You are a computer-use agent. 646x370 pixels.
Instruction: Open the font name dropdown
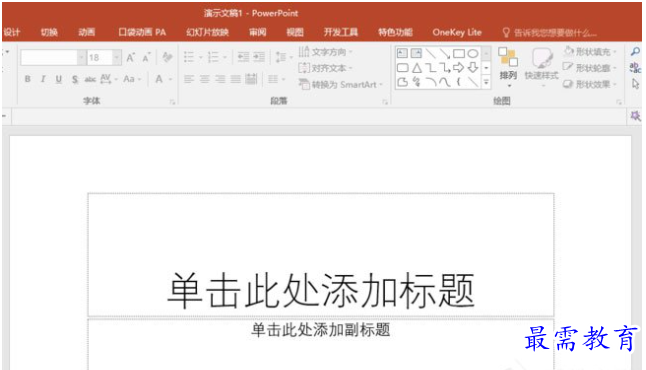click(x=82, y=58)
